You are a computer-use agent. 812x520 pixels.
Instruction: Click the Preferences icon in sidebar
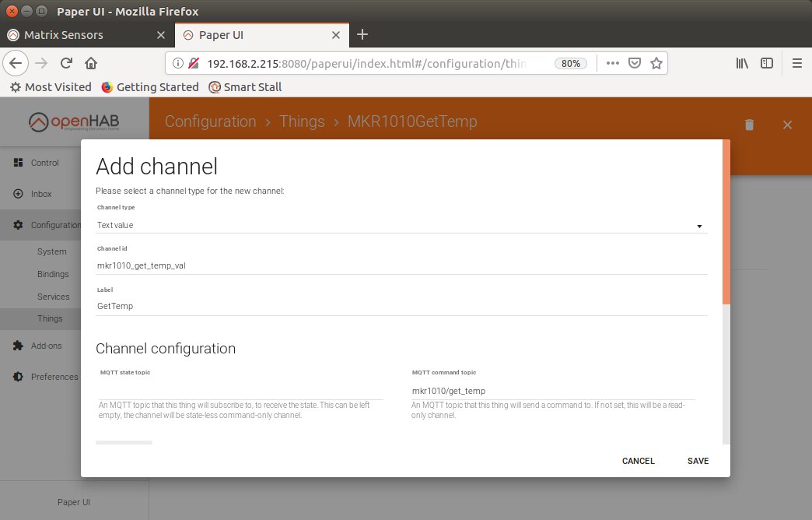18,377
